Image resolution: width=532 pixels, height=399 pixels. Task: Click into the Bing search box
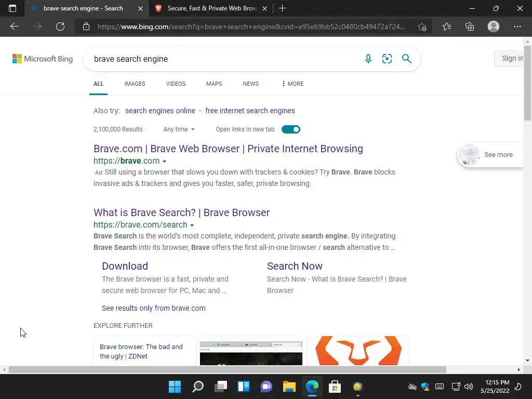pos(224,59)
